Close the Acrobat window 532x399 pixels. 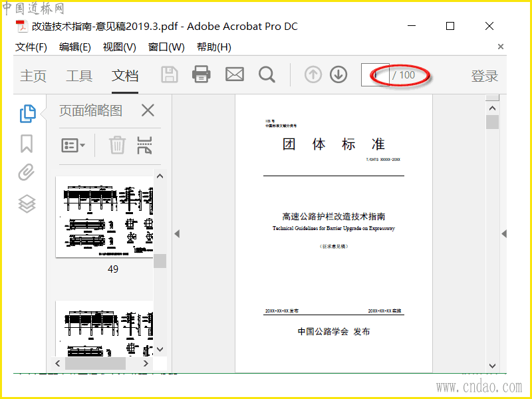click(x=489, y=26)
